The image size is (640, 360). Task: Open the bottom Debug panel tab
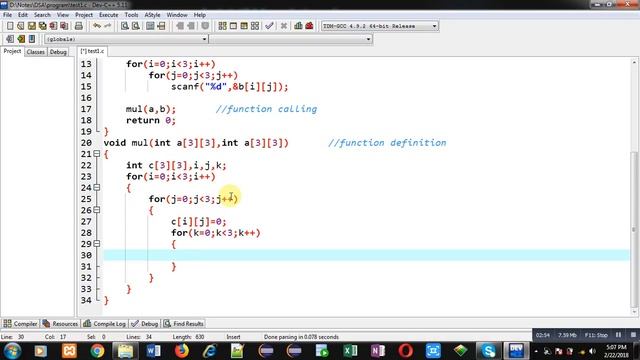[x=144, y=324]
